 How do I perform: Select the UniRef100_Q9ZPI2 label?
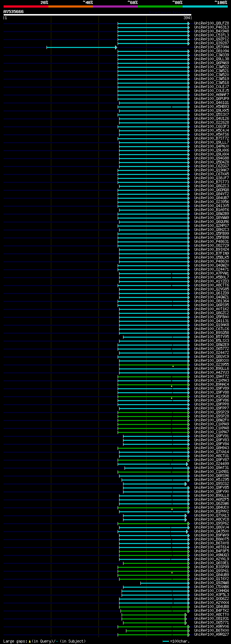point(212,39)
